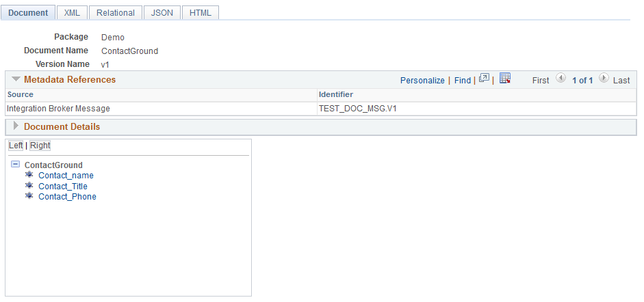Open grid in new window icon
The image size is (644, 302).
[x=484, y=79]
